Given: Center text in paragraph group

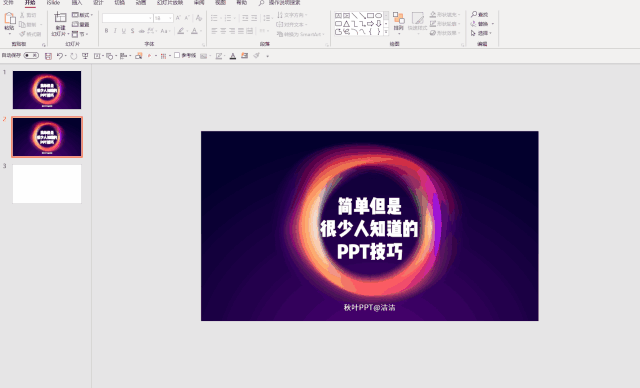Looking at the screenshot, I should point(223,31).
